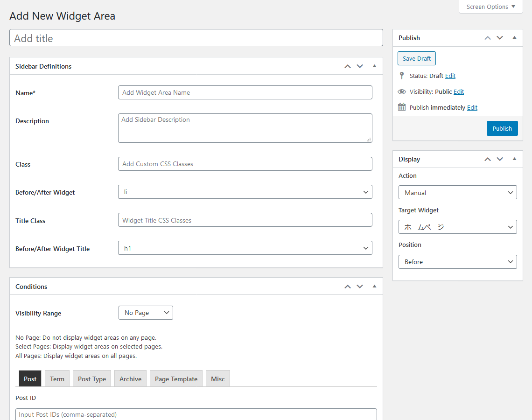Screen dimensions: 532x420
Task: Click the Widget Title CSS Classes field
Action: click(x=245, y=220)
